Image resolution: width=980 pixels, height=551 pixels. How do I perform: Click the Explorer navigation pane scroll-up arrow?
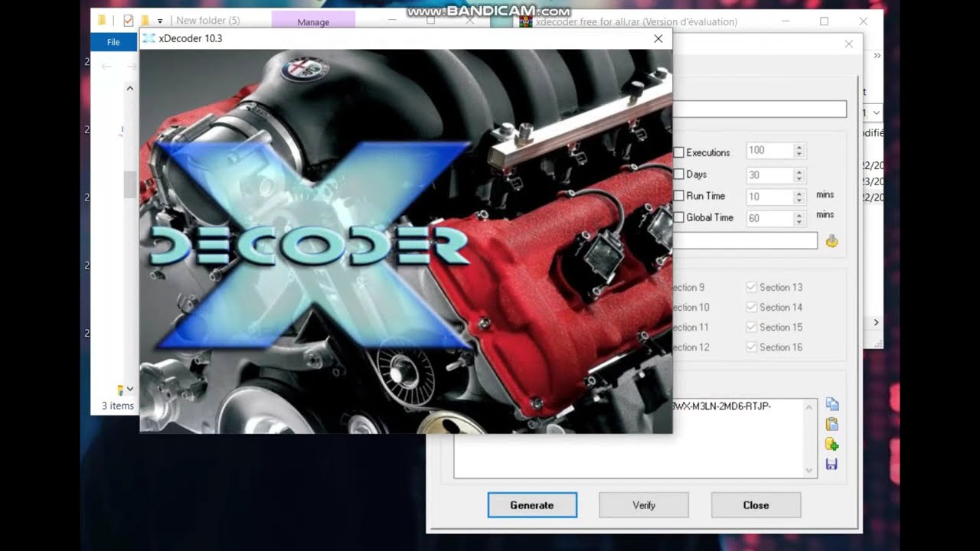click(x=129, y=89)
